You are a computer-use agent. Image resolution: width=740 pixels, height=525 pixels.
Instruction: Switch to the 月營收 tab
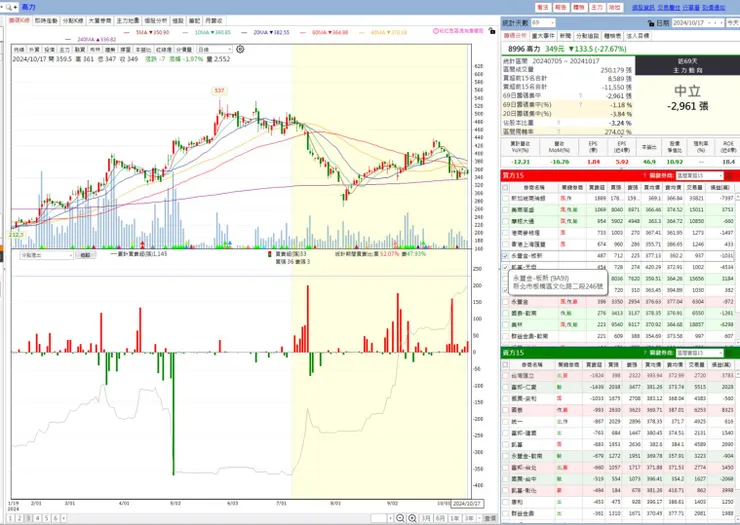click(213, 21)
